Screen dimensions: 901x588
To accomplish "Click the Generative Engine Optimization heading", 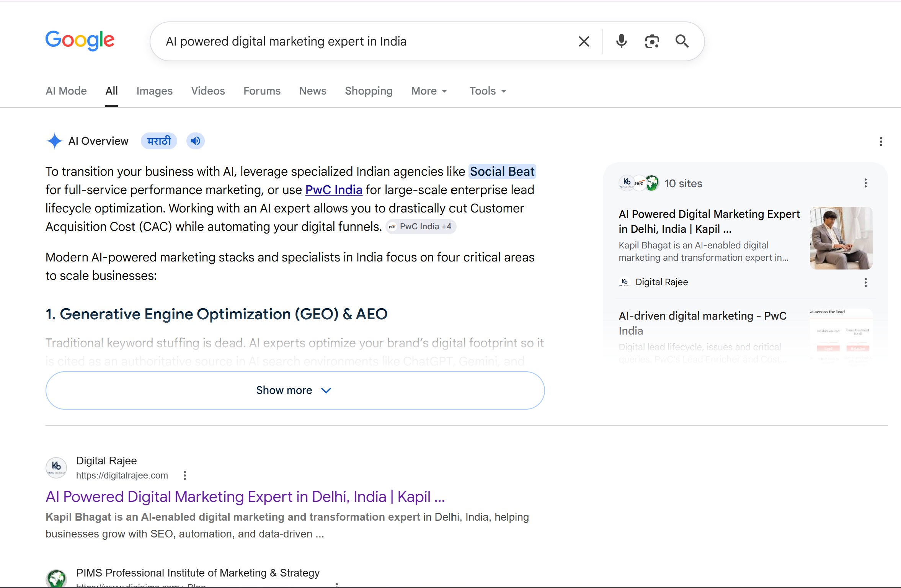I will coord(217,314).
